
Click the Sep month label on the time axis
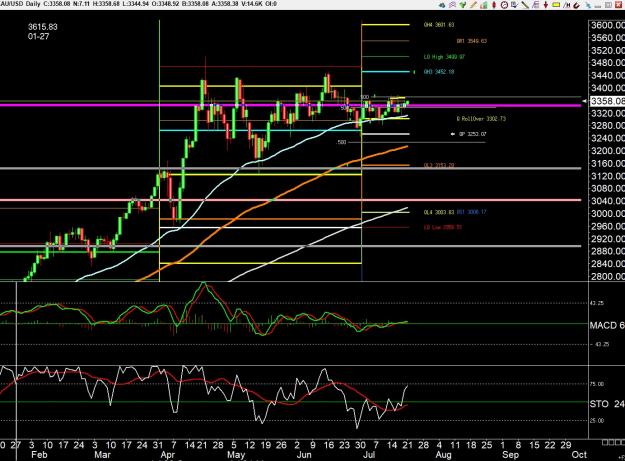point(511,455)
